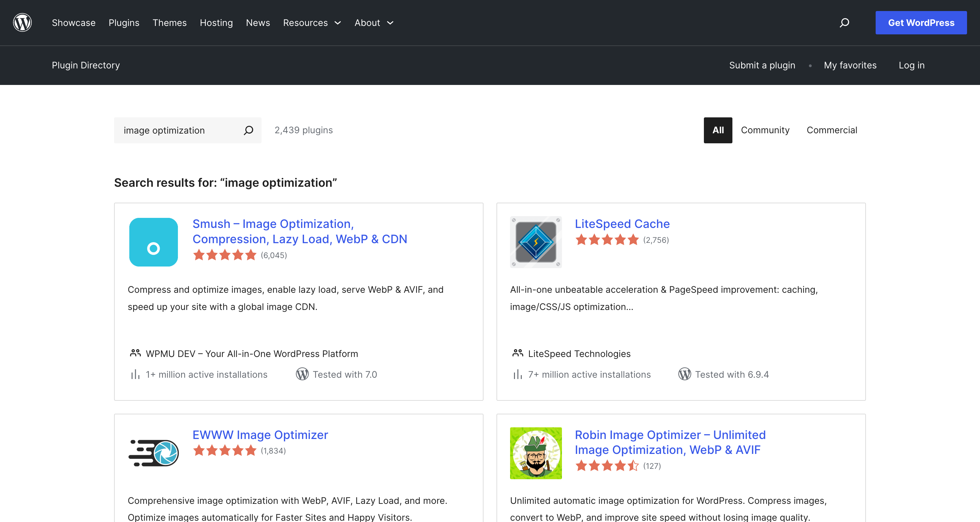980x522 pixels.
Task: Submit plugin search with magnifier icon
Action: (x=249, y=130)
